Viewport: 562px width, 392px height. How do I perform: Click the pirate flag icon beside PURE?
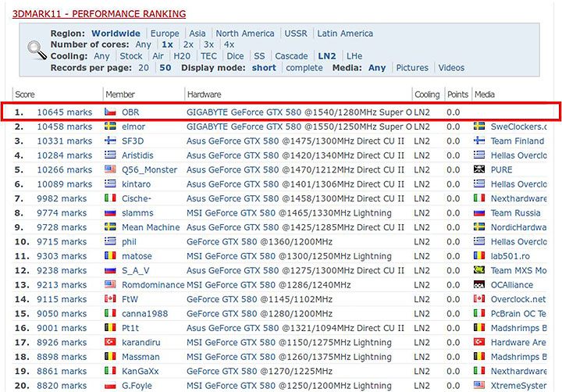point(479,169)
